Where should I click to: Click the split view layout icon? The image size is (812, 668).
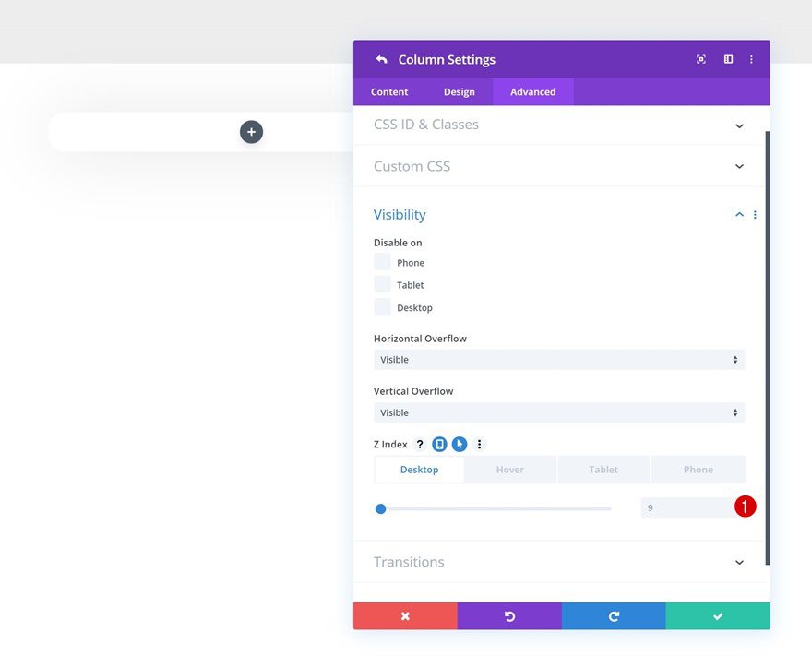(728, 58)
